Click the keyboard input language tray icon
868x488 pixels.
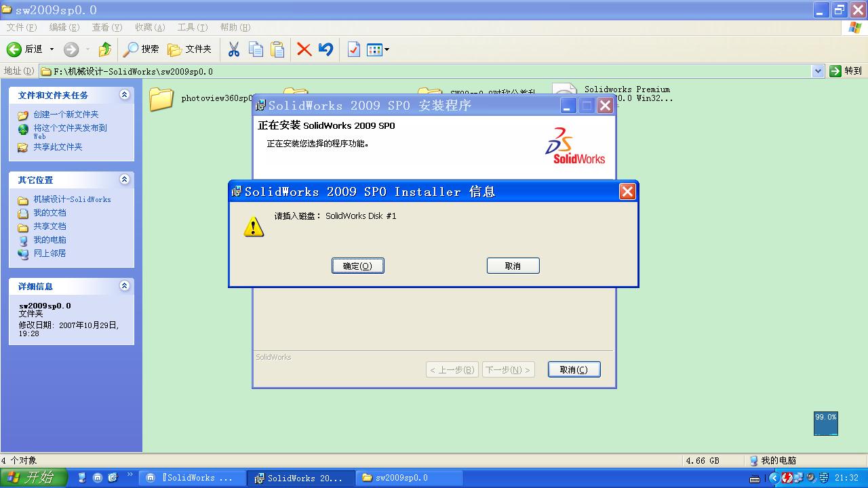pyautogui.click(x=755, y=479)
